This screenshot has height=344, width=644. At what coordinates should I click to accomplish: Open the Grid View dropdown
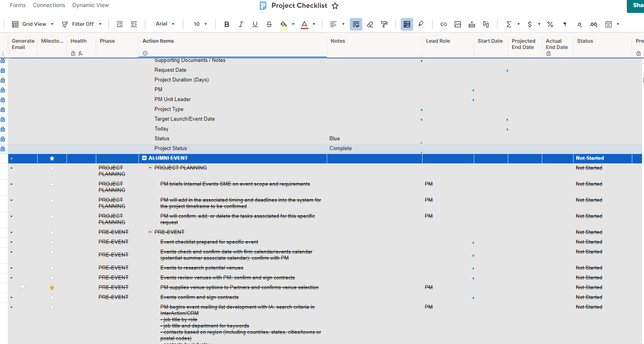coord(33,24)
